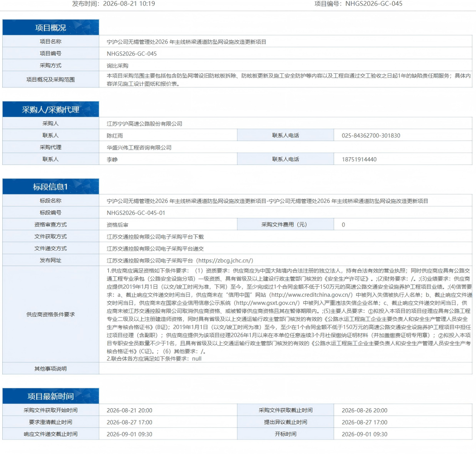This screenshot has width=476, height=454.
Task: Click purchaser name 江苏宁沪高速公路股份有限公司
Action: click(x=145, y=124)
